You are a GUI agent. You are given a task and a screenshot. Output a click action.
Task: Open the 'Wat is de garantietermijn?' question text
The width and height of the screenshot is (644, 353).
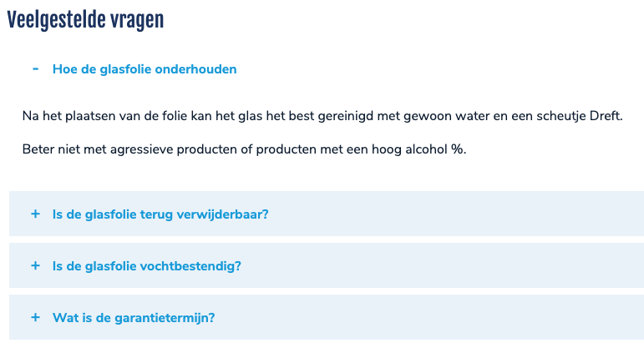(134, 318)
